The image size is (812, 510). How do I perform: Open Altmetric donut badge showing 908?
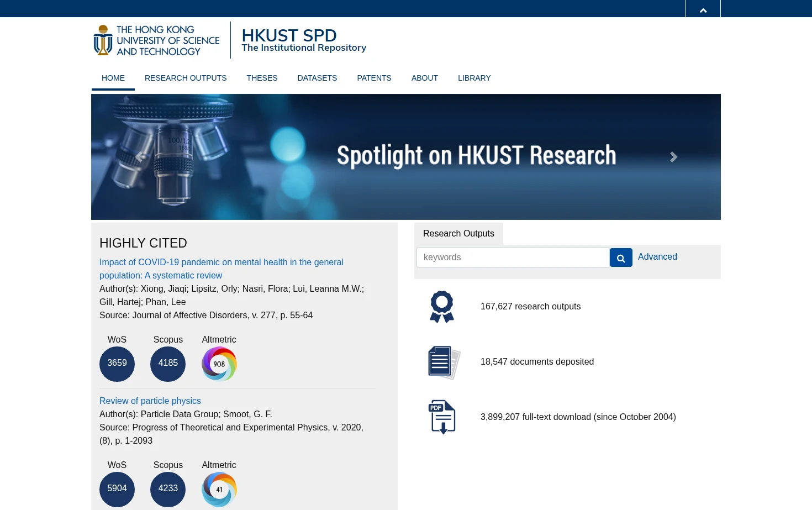[219, 364]
